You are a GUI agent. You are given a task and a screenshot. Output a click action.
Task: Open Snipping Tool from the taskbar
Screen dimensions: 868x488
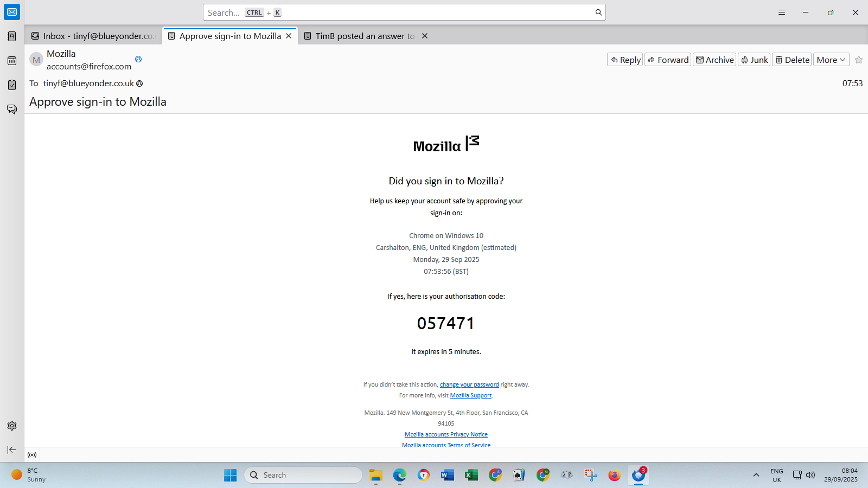pos(591,475)
